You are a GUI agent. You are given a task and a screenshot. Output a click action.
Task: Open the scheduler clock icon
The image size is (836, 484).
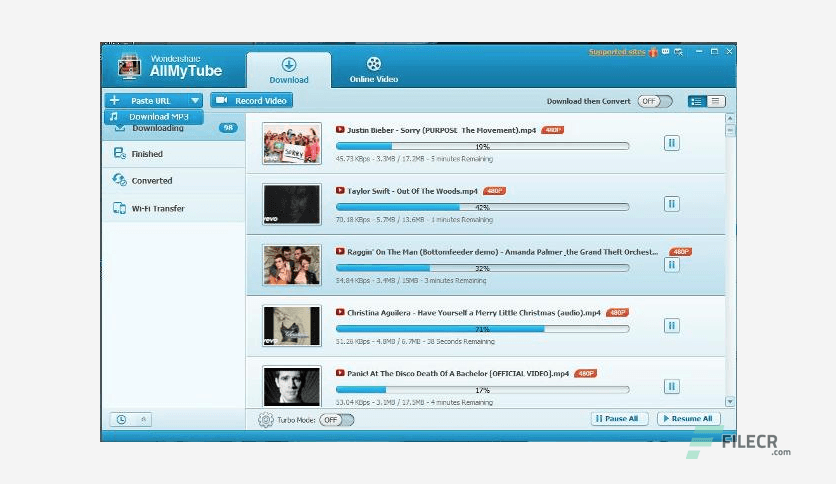pyautogui.click(x=121, y=420)
